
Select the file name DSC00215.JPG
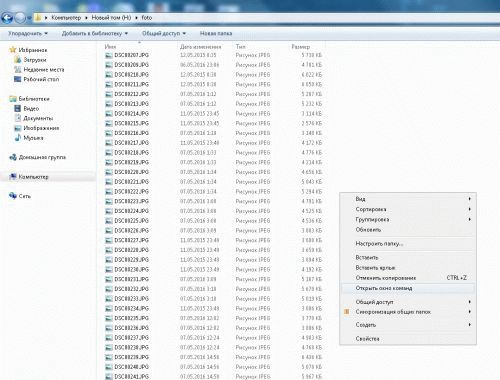(x=132, y=124)
